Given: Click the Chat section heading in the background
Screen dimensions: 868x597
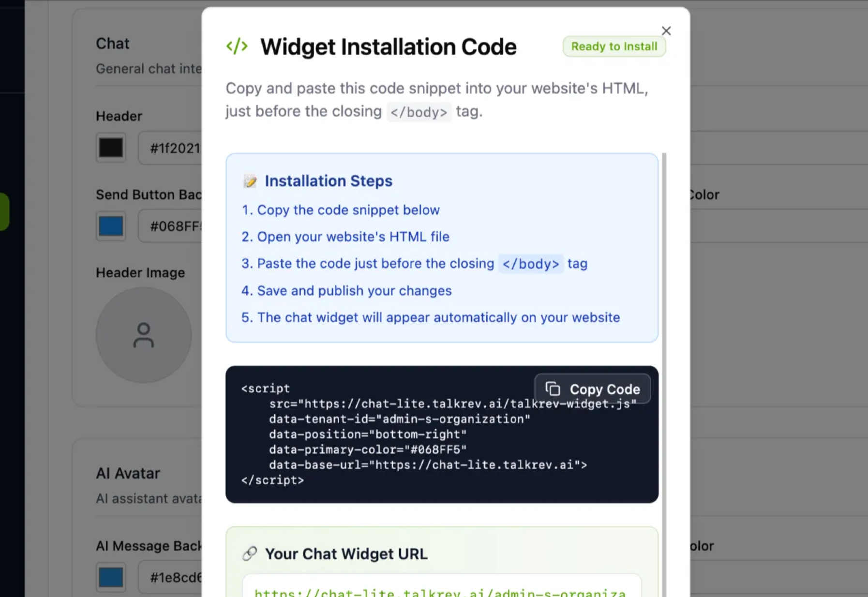Looking at the screenshot, I should click(113, 44).
